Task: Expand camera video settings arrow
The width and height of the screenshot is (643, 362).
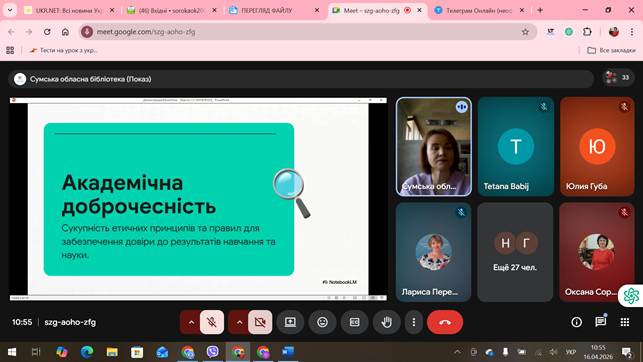Action: click(239, 322)
